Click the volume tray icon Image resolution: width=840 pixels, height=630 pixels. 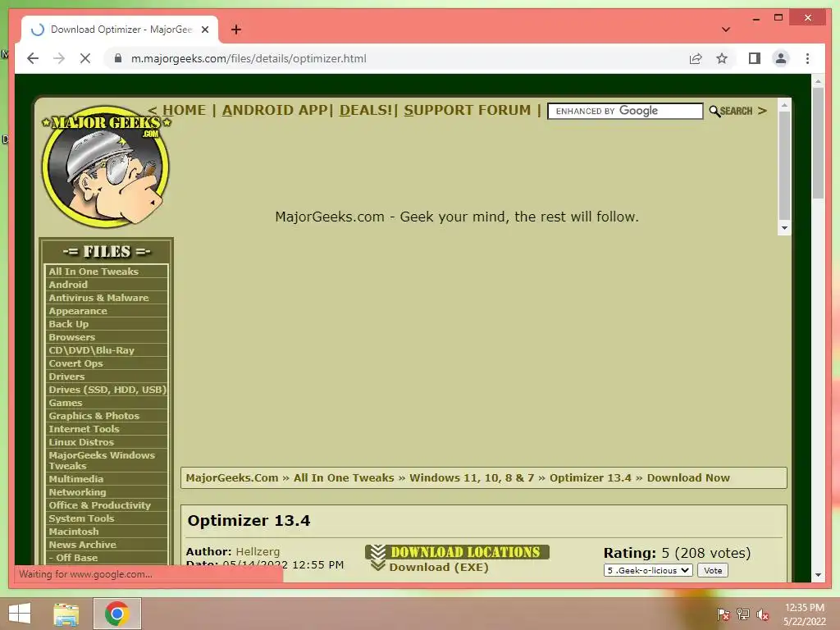coord(762,614)
